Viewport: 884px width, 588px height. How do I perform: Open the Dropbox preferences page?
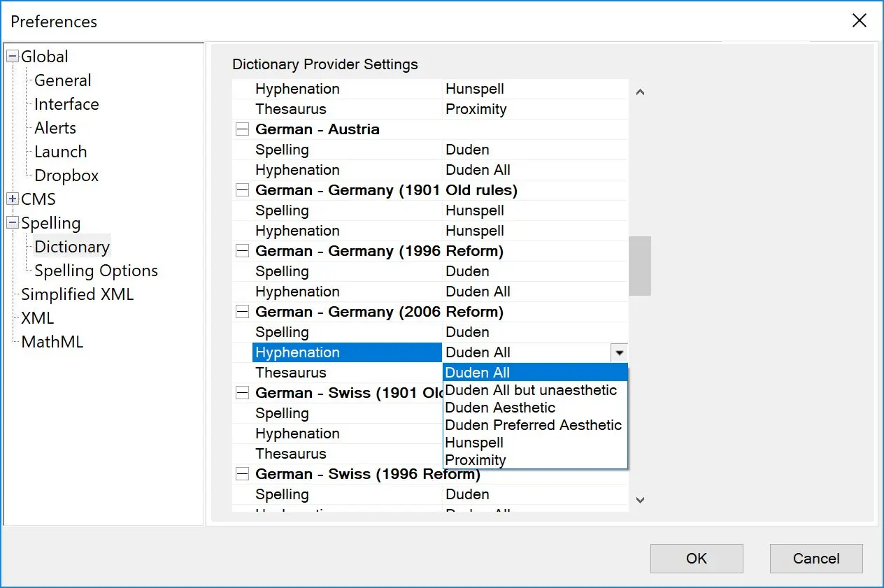66,175
